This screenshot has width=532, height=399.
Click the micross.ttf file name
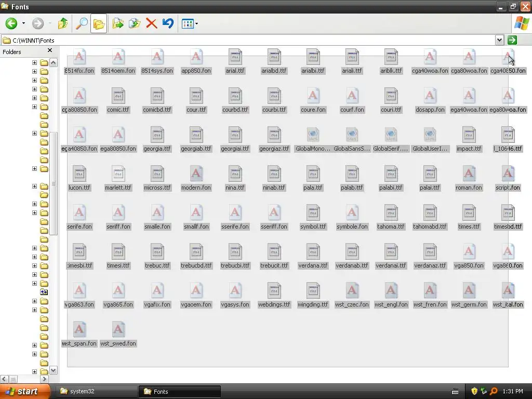[157, 188]
